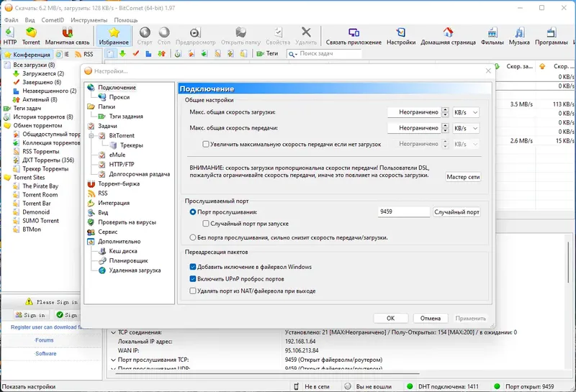Click max download speed Неограничено field
Screen dimensions: 576x392
pos(414,112)
